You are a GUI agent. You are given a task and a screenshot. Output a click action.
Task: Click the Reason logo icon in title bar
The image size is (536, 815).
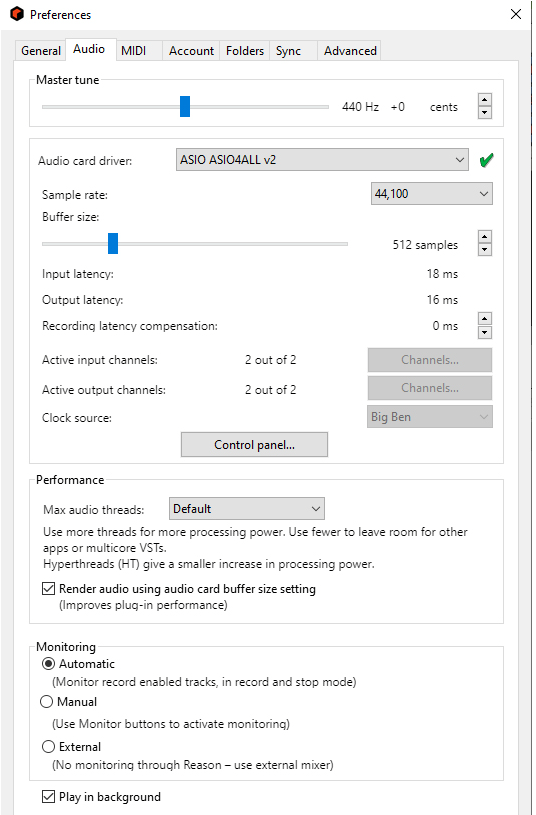17,14
